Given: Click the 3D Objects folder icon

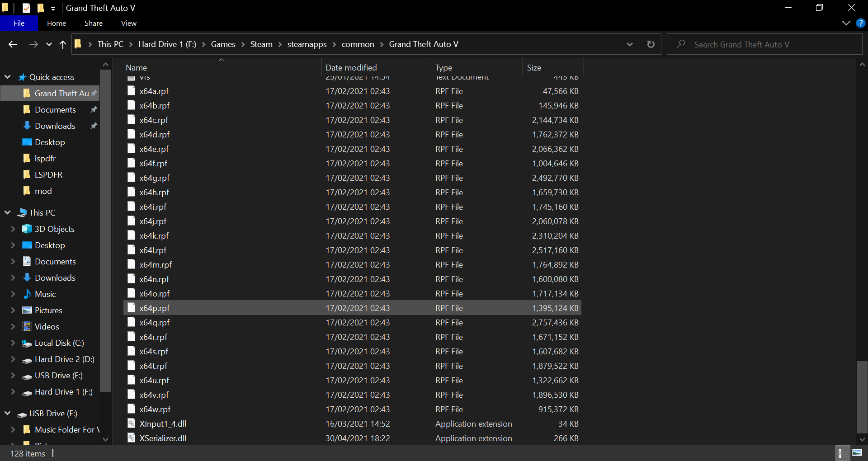Looking at the screenshot, I should (27, 229).
